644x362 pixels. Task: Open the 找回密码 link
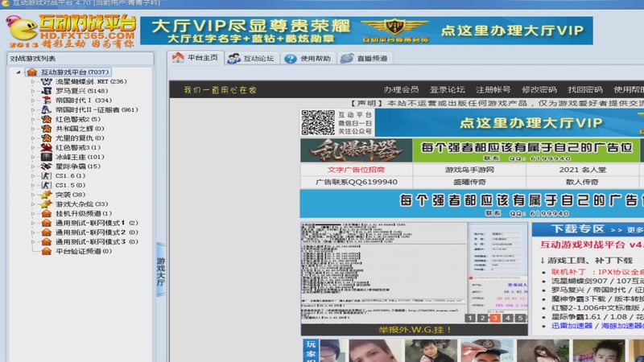[585, 90]
